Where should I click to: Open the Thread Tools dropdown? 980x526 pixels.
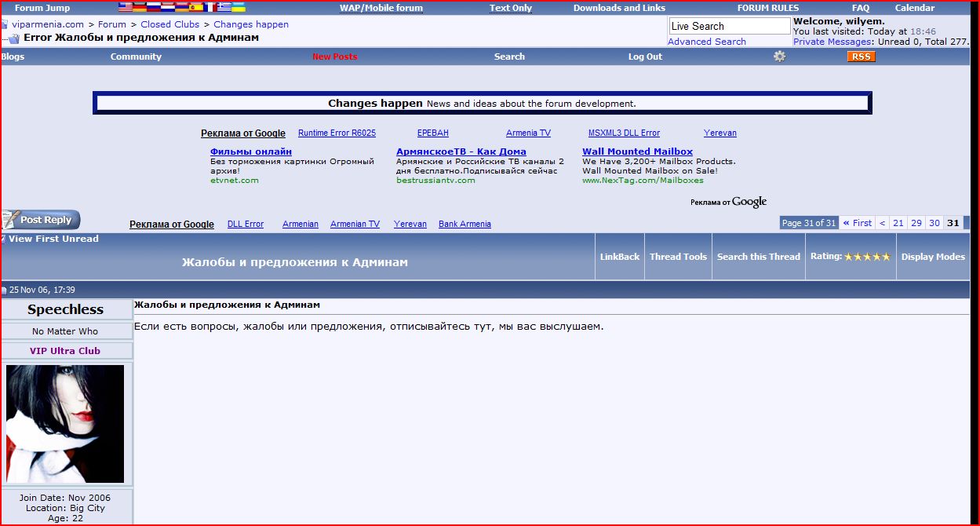tap(678, 257)
